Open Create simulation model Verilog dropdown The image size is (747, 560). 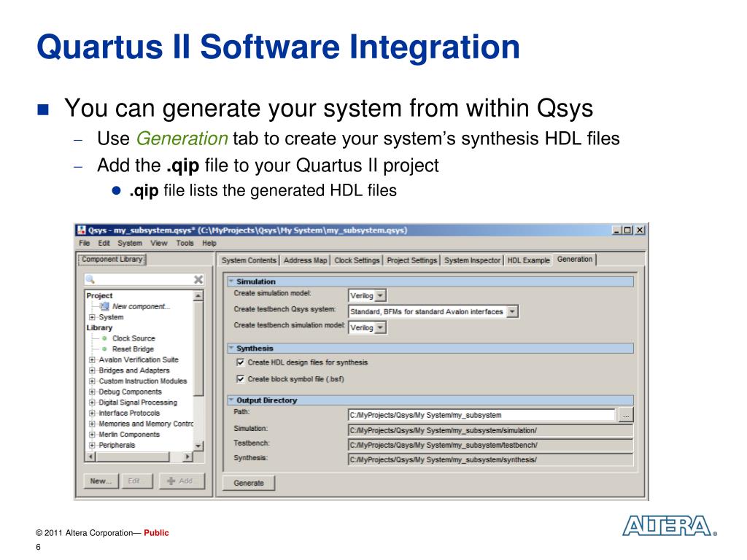click(380, 296)
